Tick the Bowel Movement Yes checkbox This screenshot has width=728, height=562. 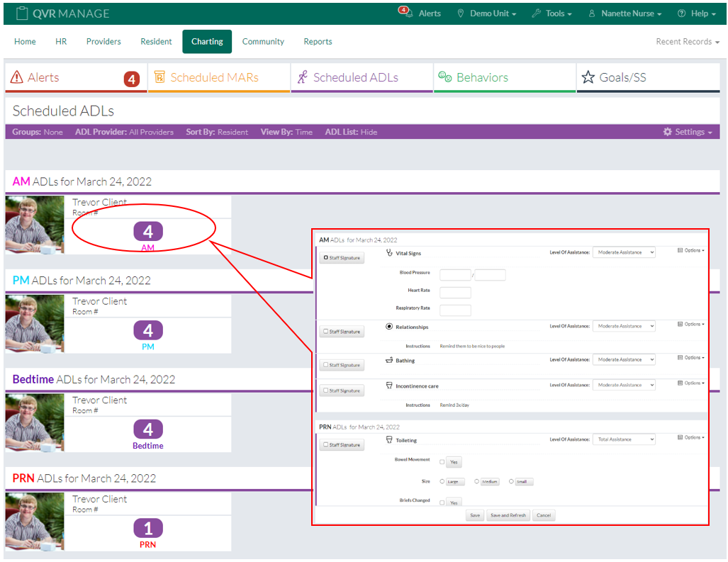coord(442,462)
